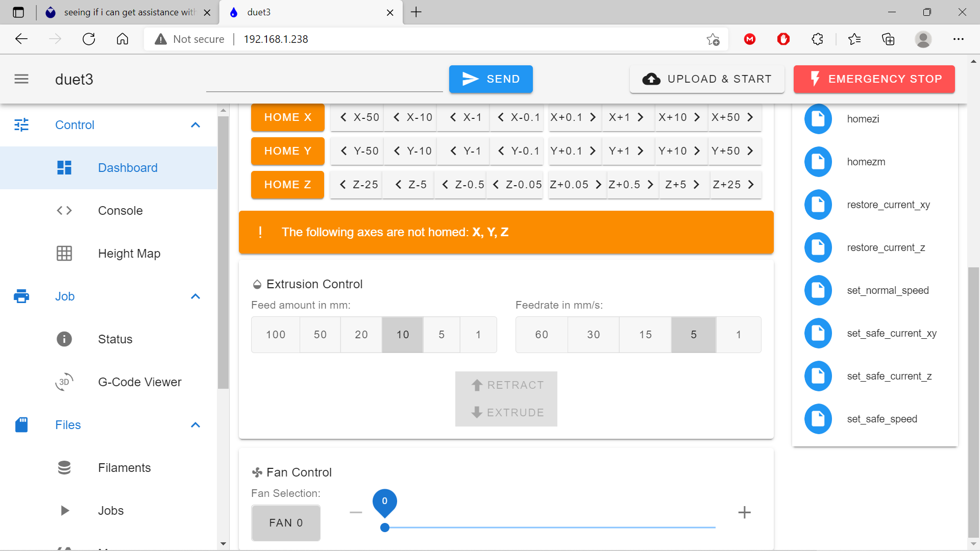The width and height of the screenshot is (980, 551).
Task: Click the HOME Z axis button
Action: coord(287,185)
